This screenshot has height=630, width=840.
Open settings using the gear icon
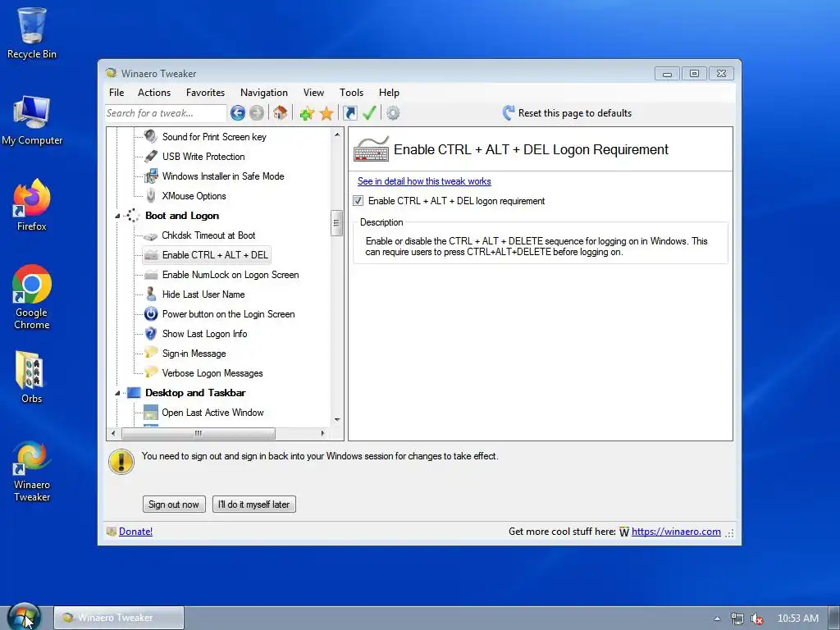click(393, 113)
